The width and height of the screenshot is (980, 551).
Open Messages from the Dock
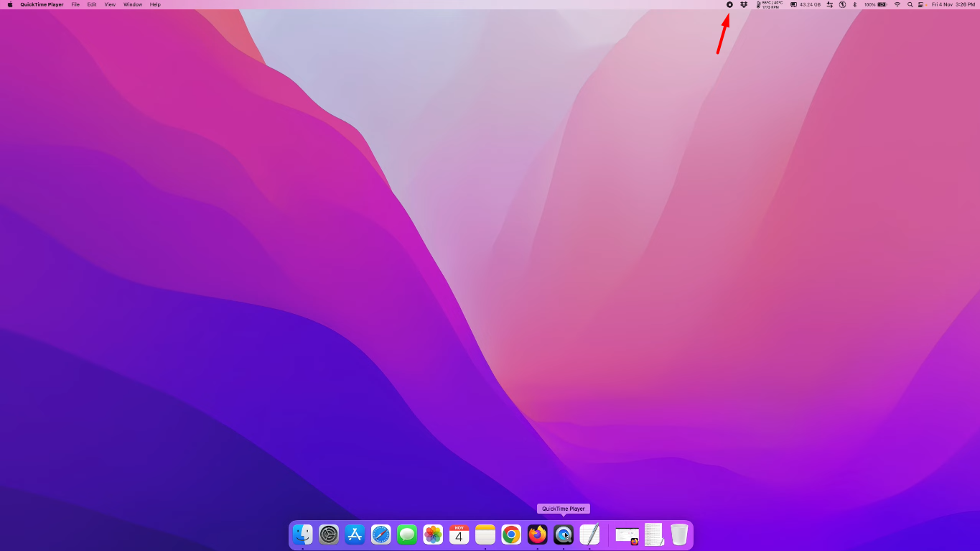coord(406,534)
